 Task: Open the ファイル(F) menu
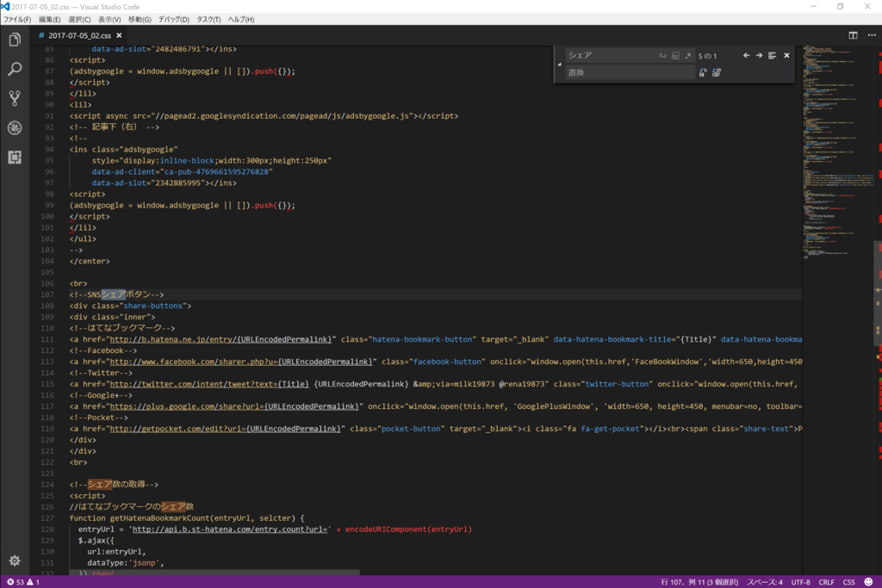click(x=17, y=19)
